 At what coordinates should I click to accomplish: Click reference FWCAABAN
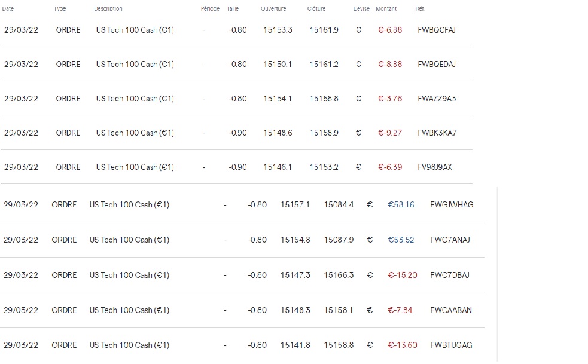pos(451,310)
